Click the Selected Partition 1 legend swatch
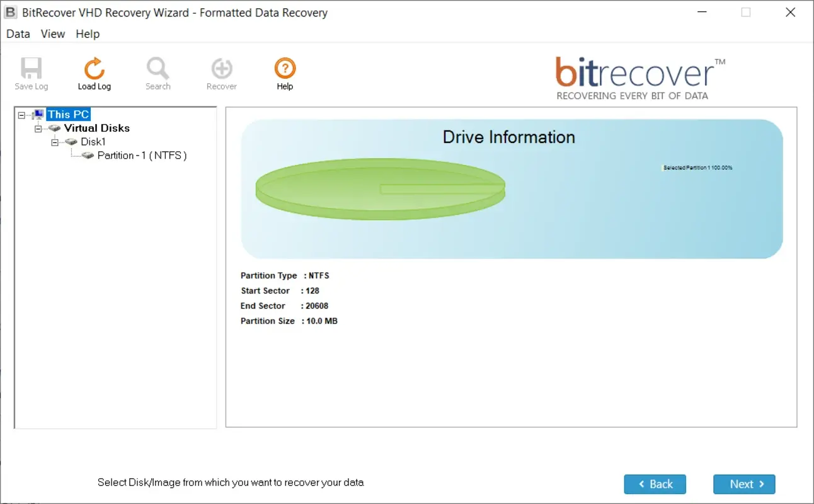The height and width of the screenshot is (504, 814). (x=662, y=168)
